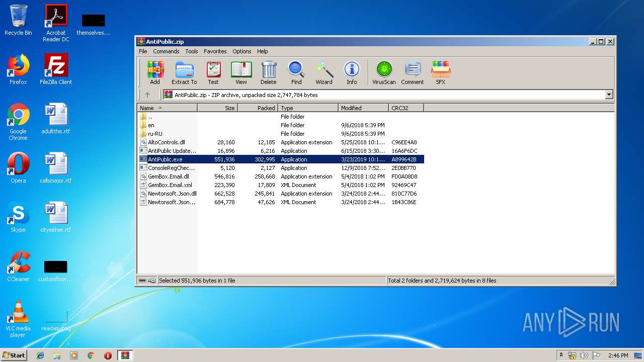The width and height of the screenshot is (644, 362).
Task: Click the Delete trash icon
Action: [x=268, y=73]
